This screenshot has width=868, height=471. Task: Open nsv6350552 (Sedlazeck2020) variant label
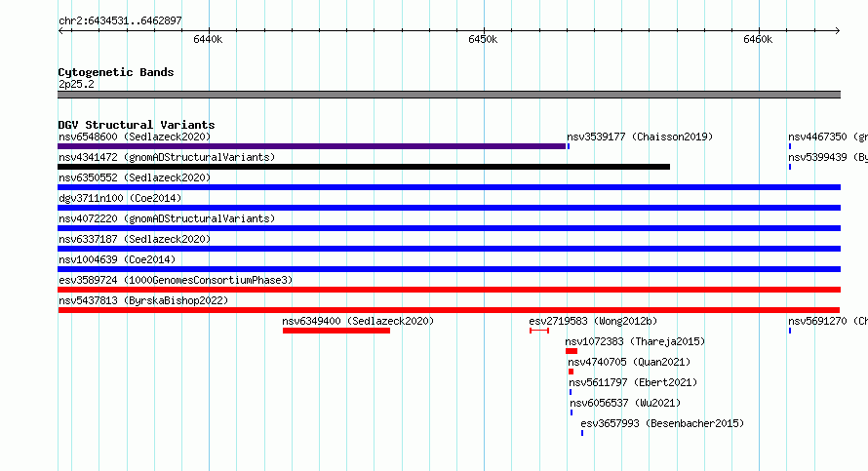click(135, 177)
